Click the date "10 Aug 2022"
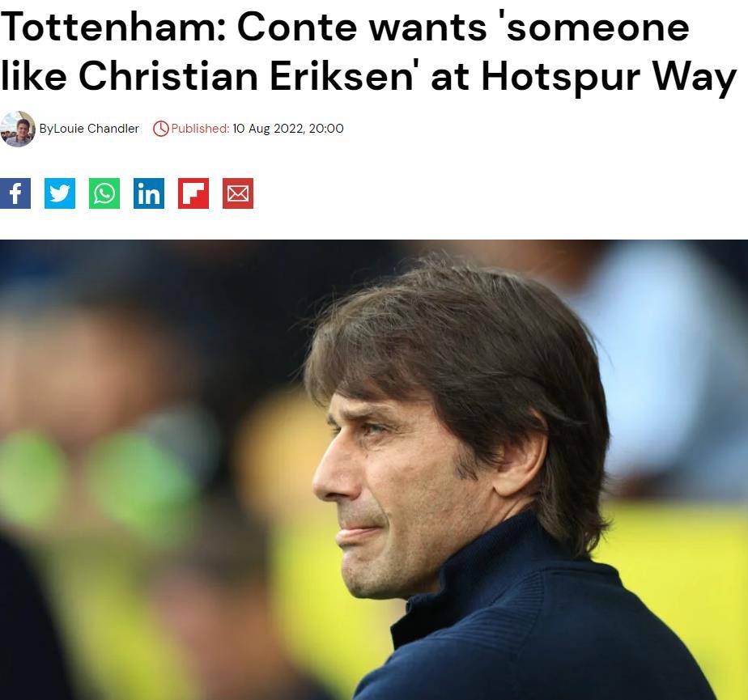The width and height of the screenshot is (748, 700). coord(268,129)
